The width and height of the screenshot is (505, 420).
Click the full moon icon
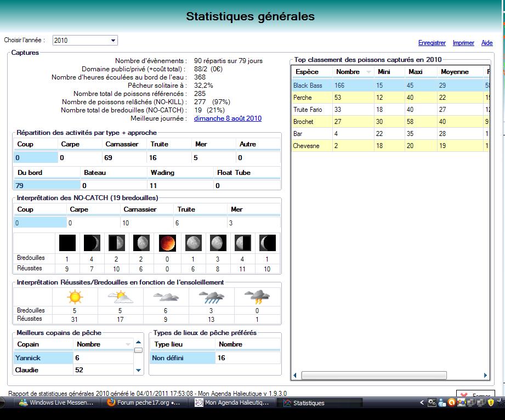(193, 243)
